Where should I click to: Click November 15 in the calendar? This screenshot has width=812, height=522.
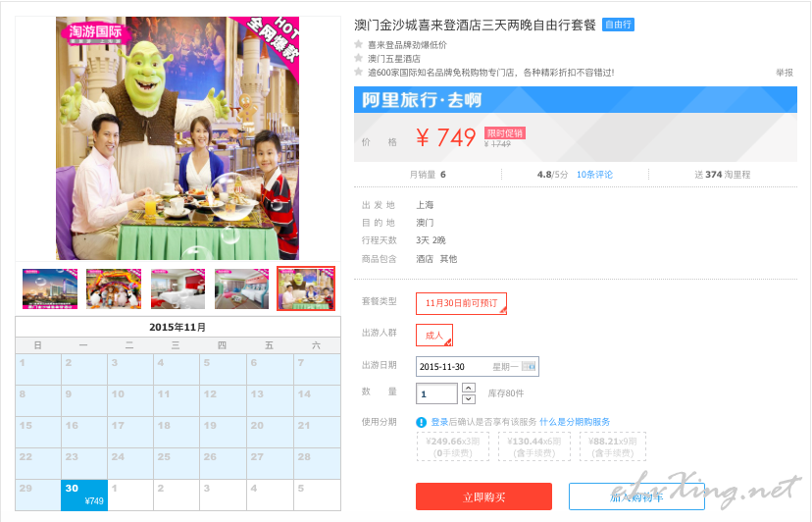38,432
